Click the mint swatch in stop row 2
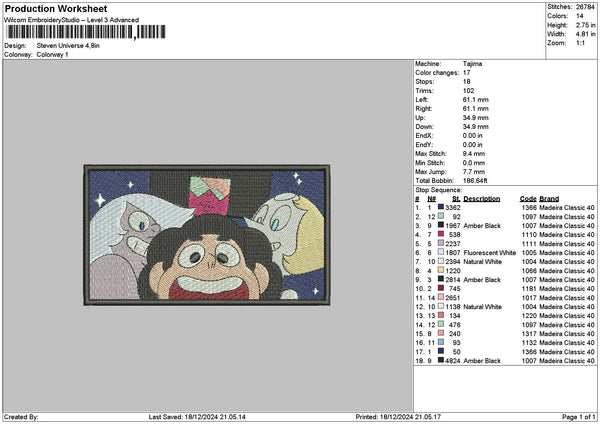 point(441,216)
